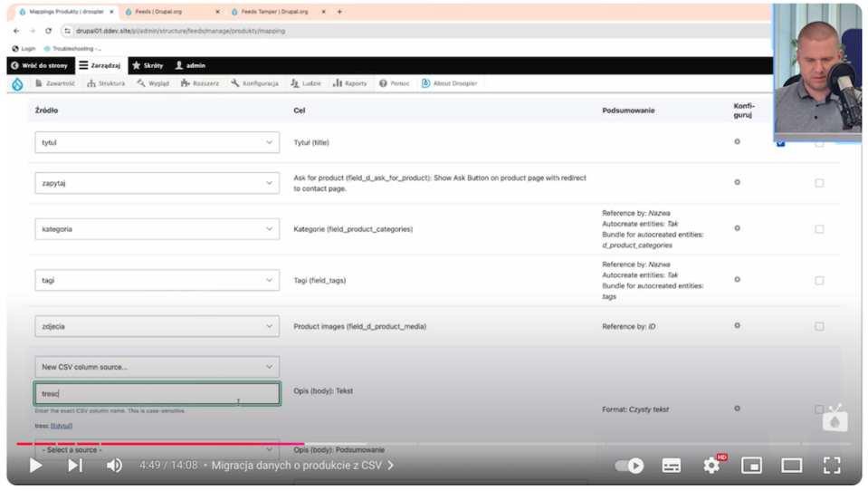Open About Droopler in admin toolbar
This screenshot has width=868, height=491.
(450, 83)
